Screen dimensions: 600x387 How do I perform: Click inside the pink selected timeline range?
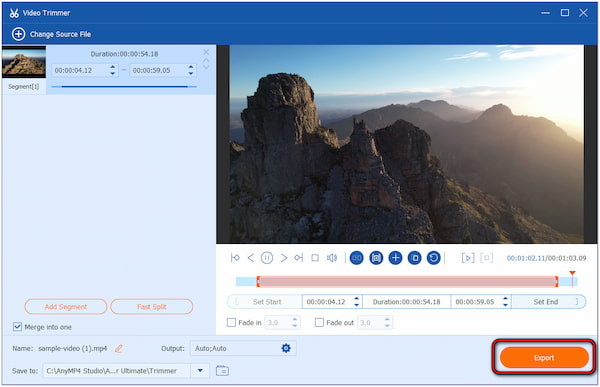tap(407, 281)
